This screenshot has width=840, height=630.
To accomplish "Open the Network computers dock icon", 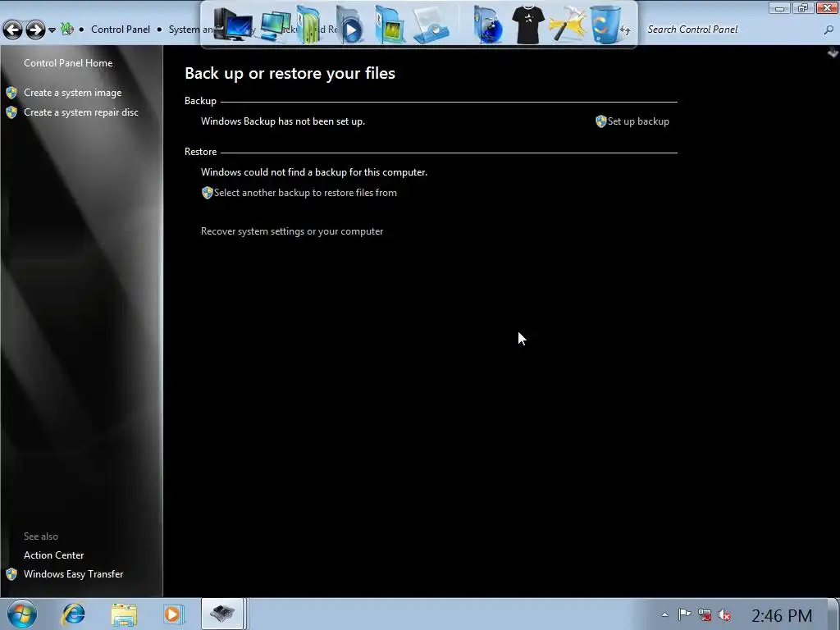I will click(x=276, y=26).
